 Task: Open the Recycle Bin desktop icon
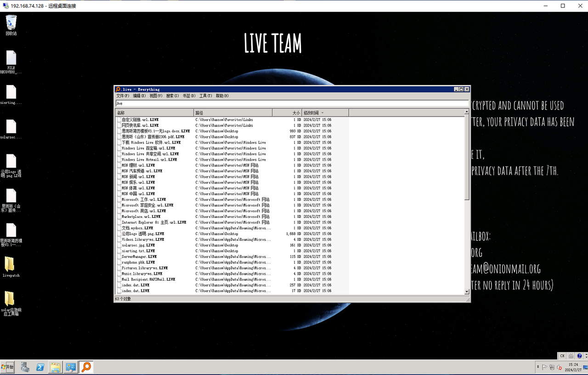click(11, 23)
